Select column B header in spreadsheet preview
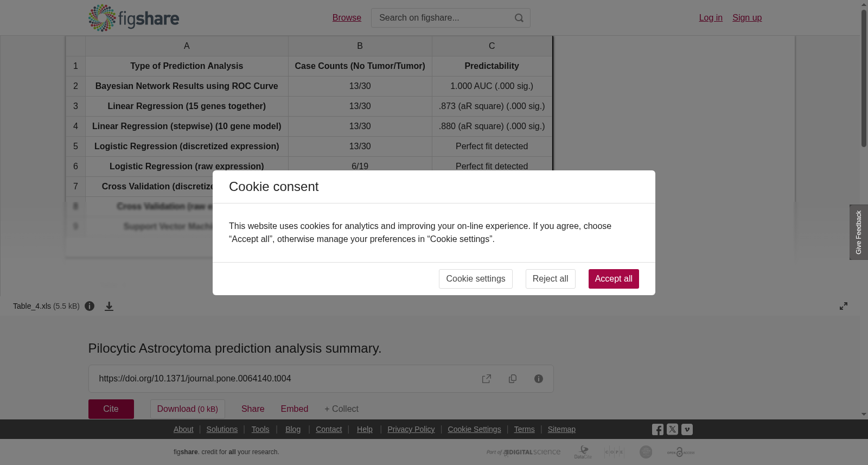Screen dimensions: 868x465 (360, 46)
